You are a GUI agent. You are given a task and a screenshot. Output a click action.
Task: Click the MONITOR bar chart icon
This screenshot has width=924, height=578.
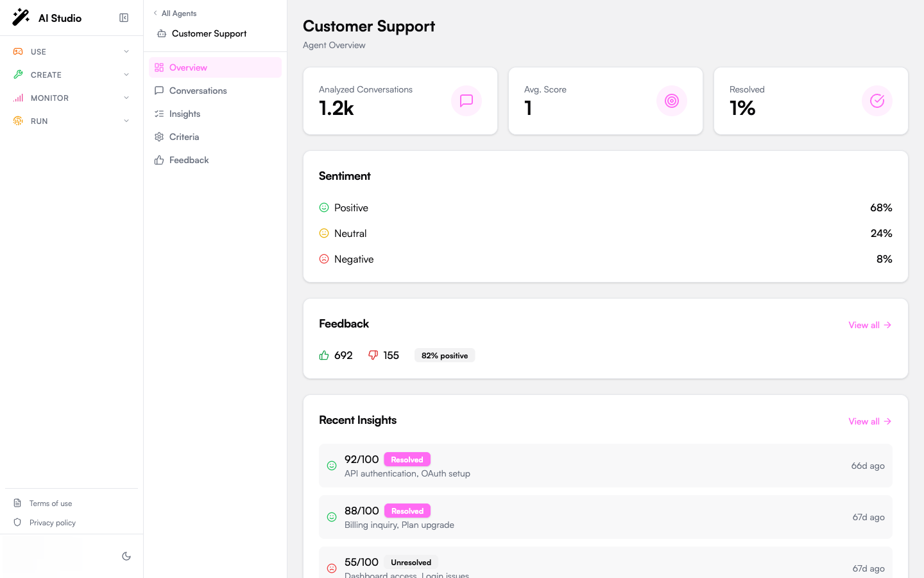pos(18,98)
